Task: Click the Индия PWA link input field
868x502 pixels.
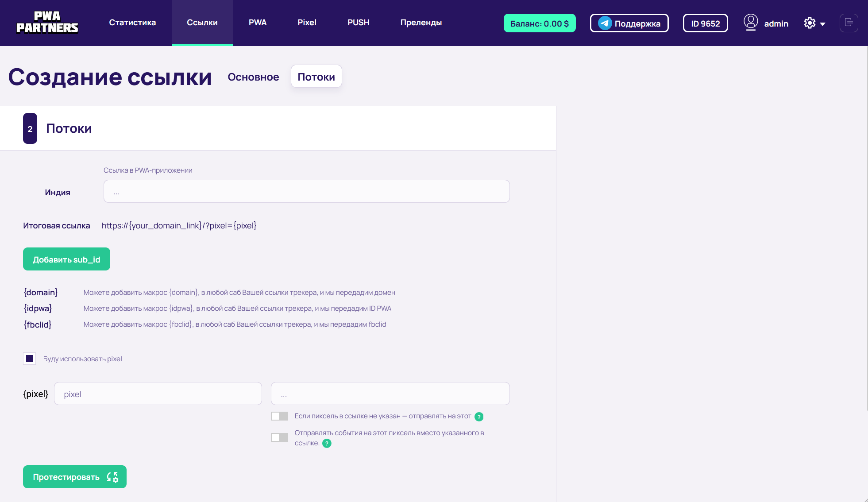Action: click(x=306, y=192)
